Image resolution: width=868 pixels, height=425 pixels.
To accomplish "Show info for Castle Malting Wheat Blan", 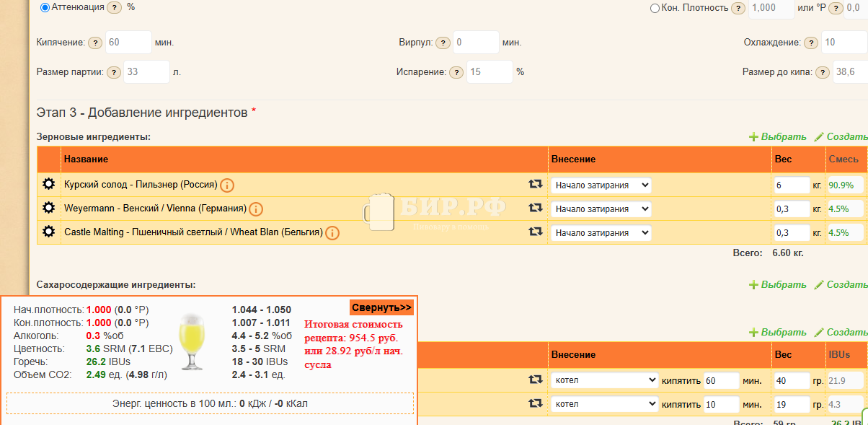I will click(x=332, y=233).
